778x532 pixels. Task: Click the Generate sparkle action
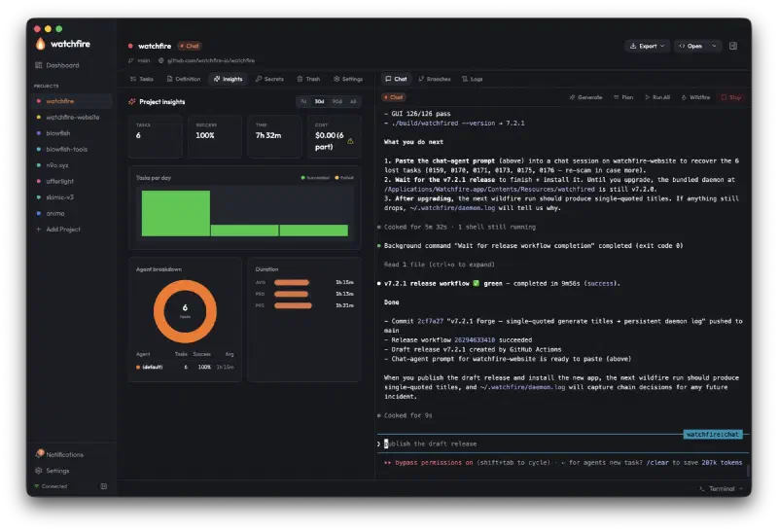585,97
